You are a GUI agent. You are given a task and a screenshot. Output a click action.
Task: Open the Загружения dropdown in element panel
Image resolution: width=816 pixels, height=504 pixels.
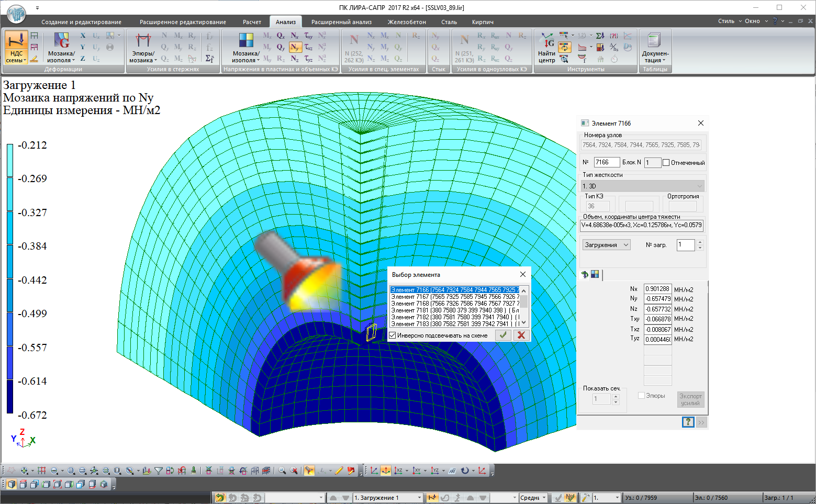pos(606,245)
